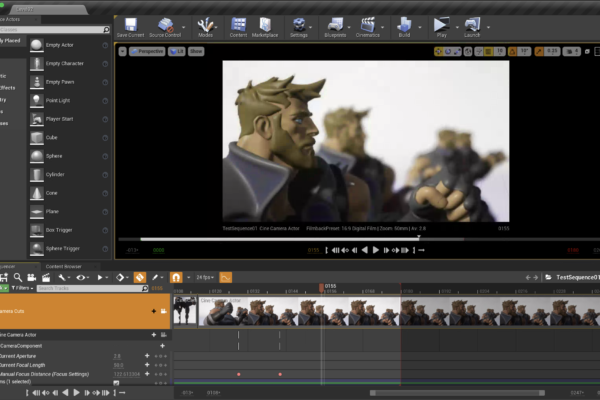Viewport: 600px width, 400px height.
Task: Select the translate gizmo tool in viewport
Action: [439, 51]
